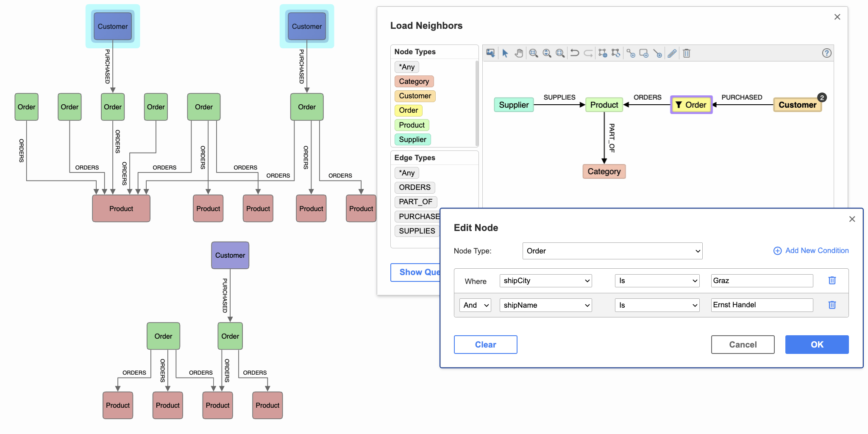
Task: Click the SUPPLIES edge label in pattern
Action: coord(559,97)
